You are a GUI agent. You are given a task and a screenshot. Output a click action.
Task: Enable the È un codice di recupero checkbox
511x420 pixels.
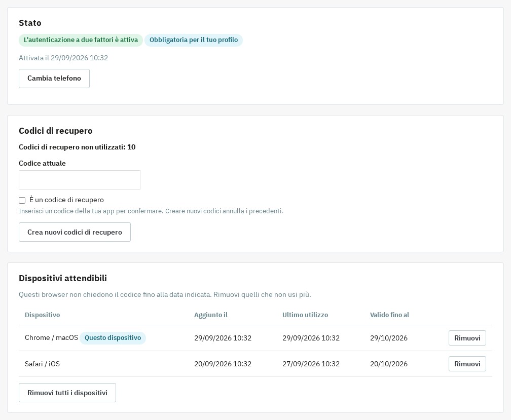(x=22, y=200)
